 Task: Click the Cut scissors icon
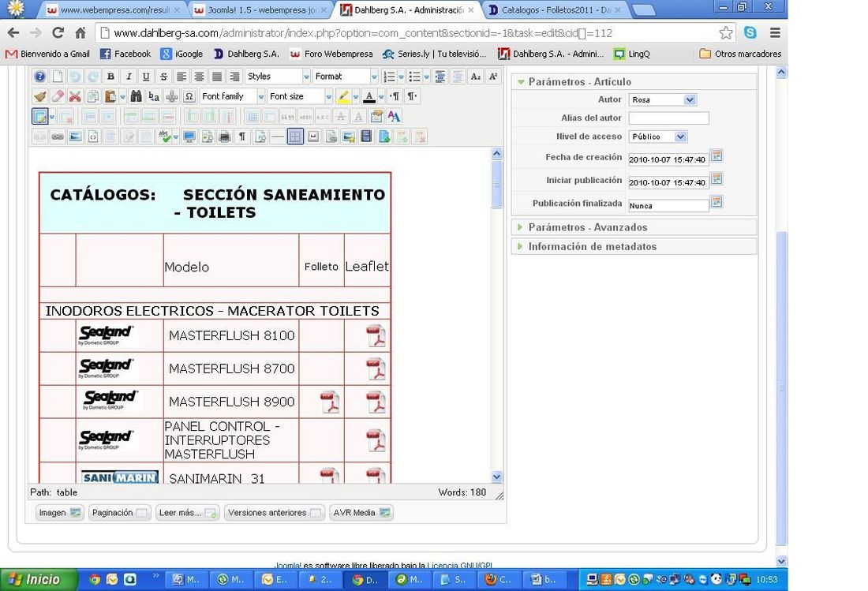click(75, 96)
